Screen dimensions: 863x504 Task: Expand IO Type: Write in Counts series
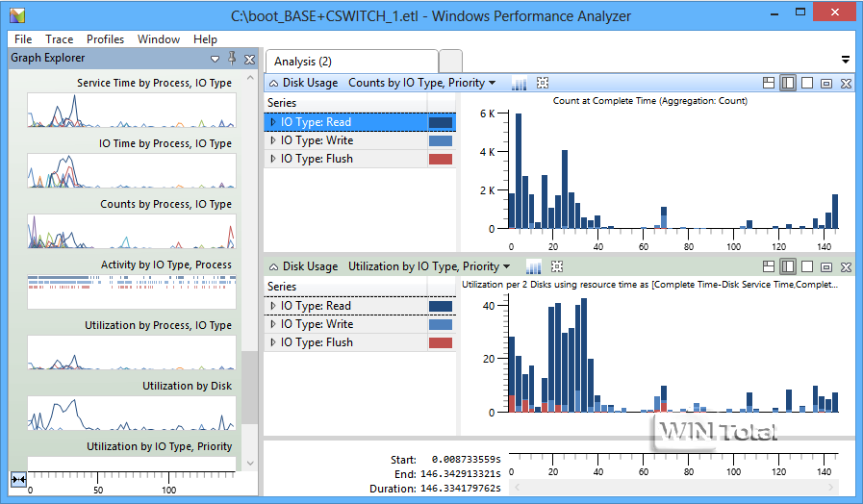pos(273,140)
